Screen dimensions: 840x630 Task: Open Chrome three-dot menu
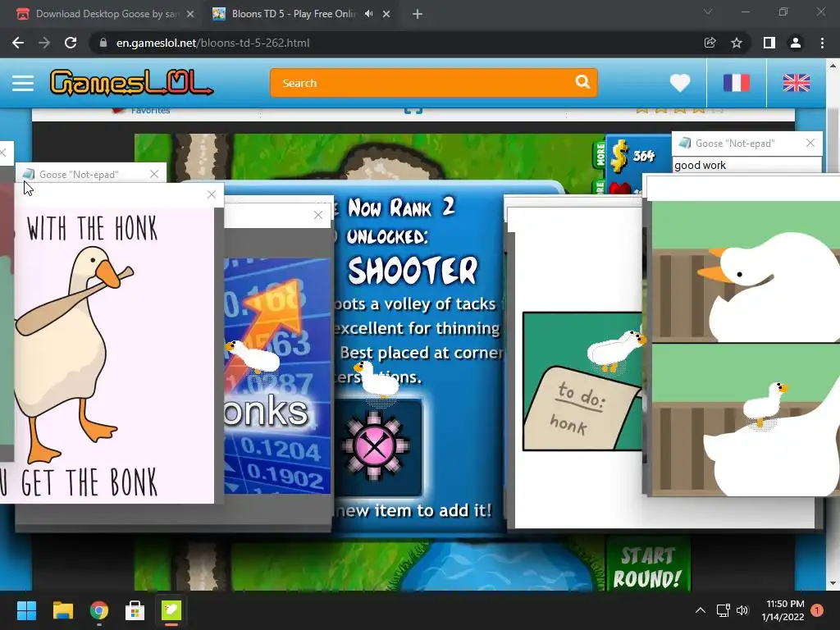(822, 43)
